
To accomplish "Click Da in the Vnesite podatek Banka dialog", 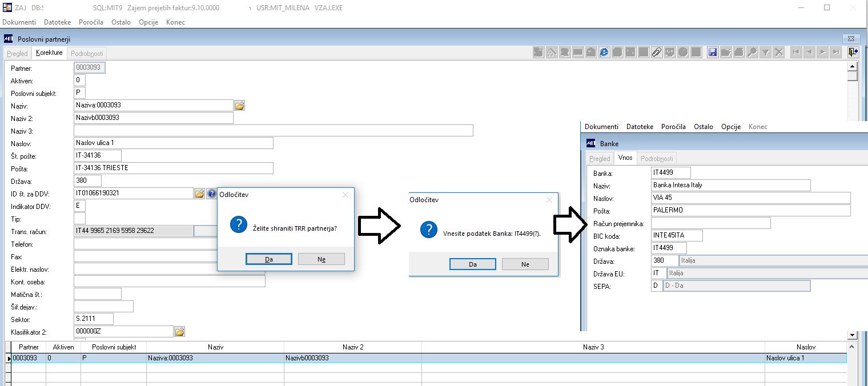I will (473, 264).
